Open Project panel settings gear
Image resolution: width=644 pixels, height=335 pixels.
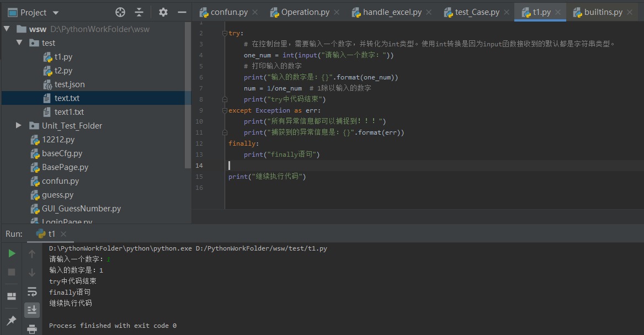(x=163, y=12)
